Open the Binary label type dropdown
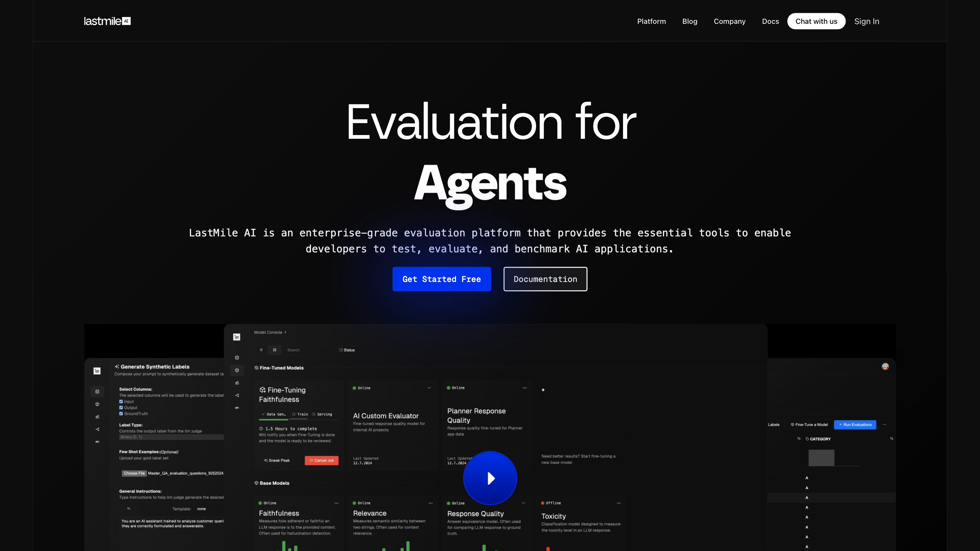The width and height of the screenshot is (980, 551). (171, 437)
